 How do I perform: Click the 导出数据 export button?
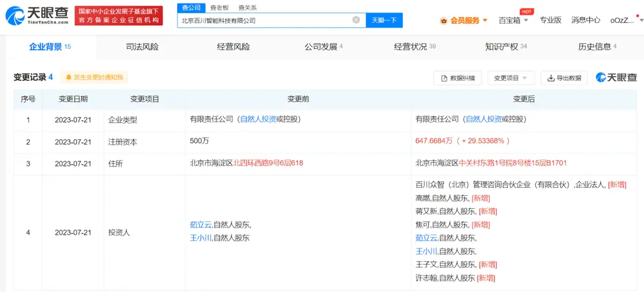coord(564,78)
